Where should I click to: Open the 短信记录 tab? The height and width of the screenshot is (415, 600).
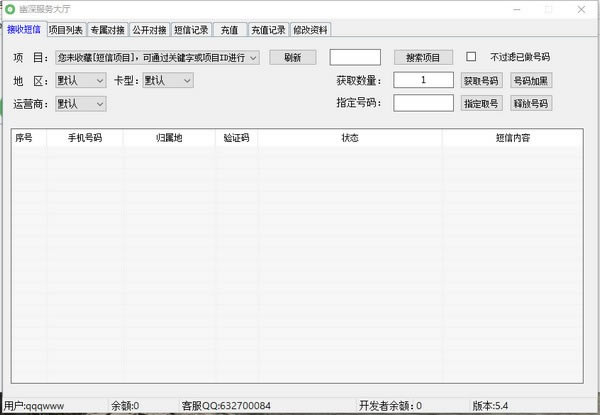[x=191, y=30]
